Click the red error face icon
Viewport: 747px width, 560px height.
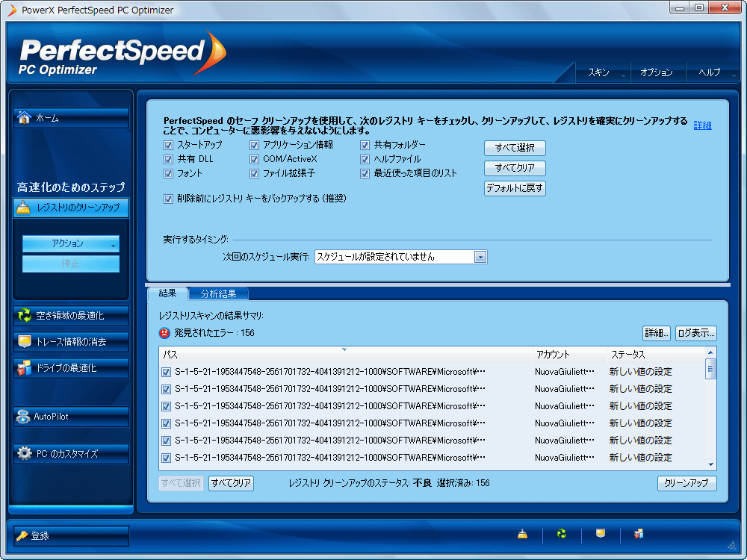[164, 333]
